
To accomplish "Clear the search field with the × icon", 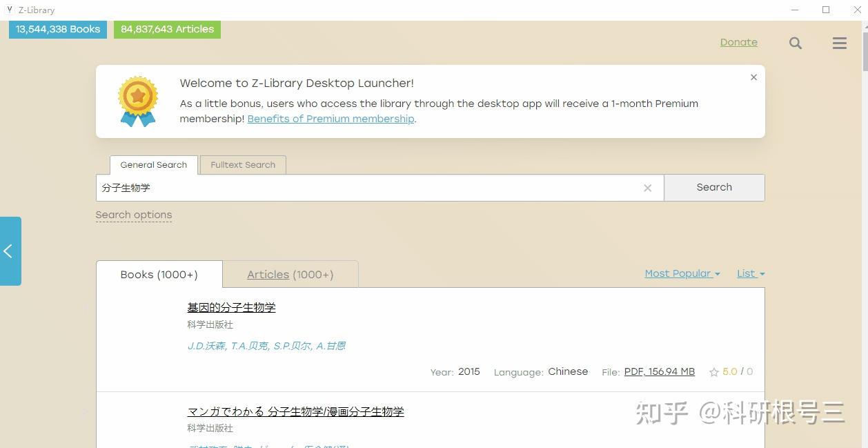I will click(647, 188).
